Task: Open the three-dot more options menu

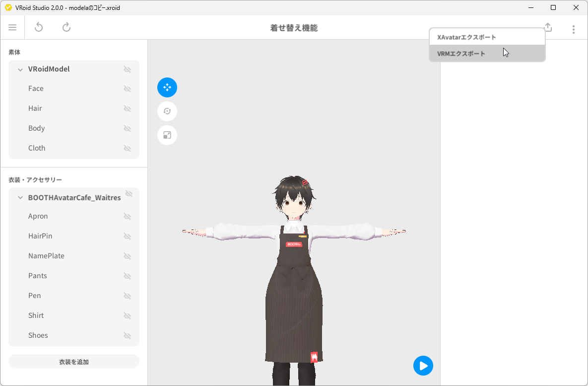Action: pyautogui.click(x=574, y=29)
